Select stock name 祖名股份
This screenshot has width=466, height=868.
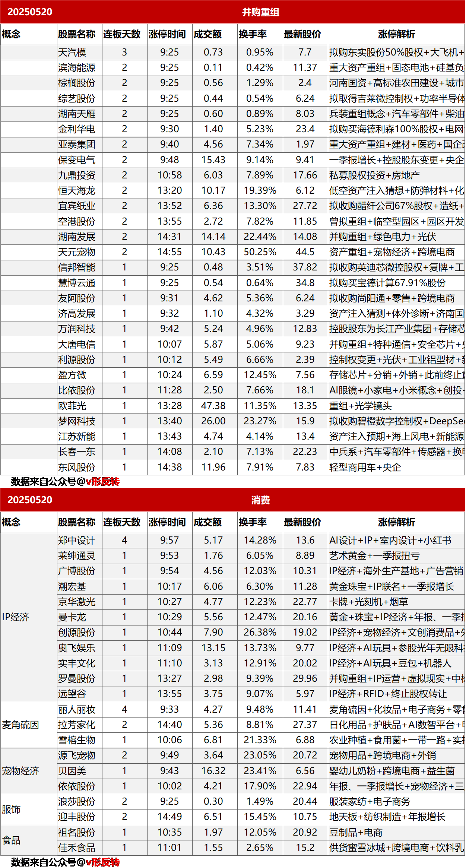click(77, 832)
